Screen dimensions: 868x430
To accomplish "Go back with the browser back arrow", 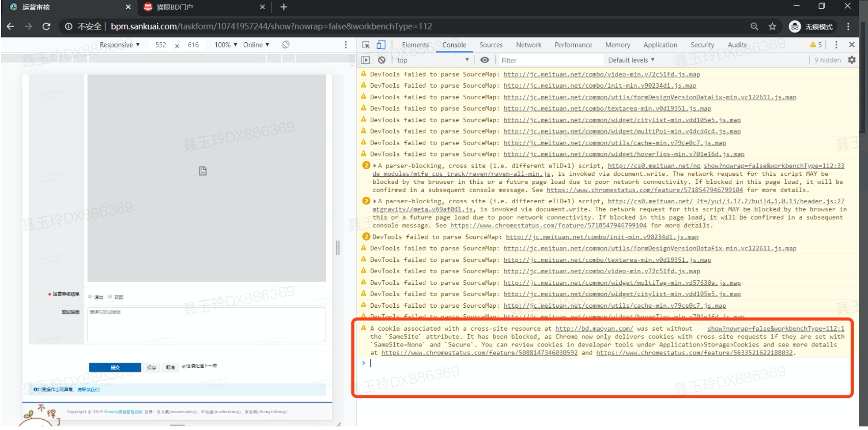I will click(10, 26).
